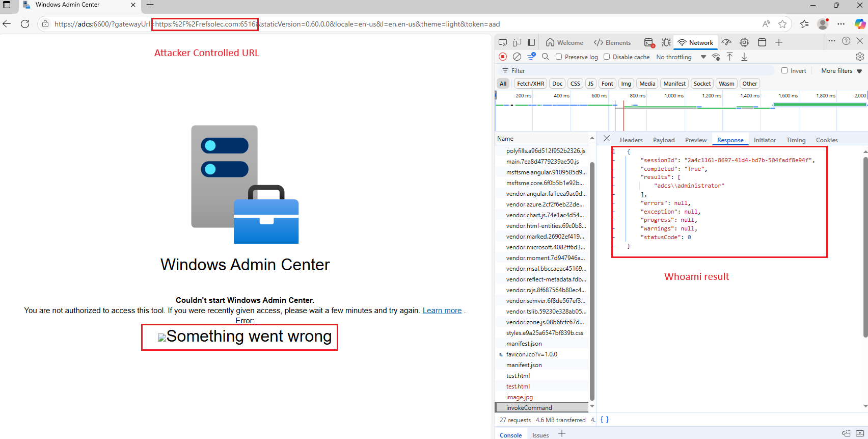The height and width of the screenshot is (439, 868).
Task: Open the Elements panel tab
Action: (612, 43)
